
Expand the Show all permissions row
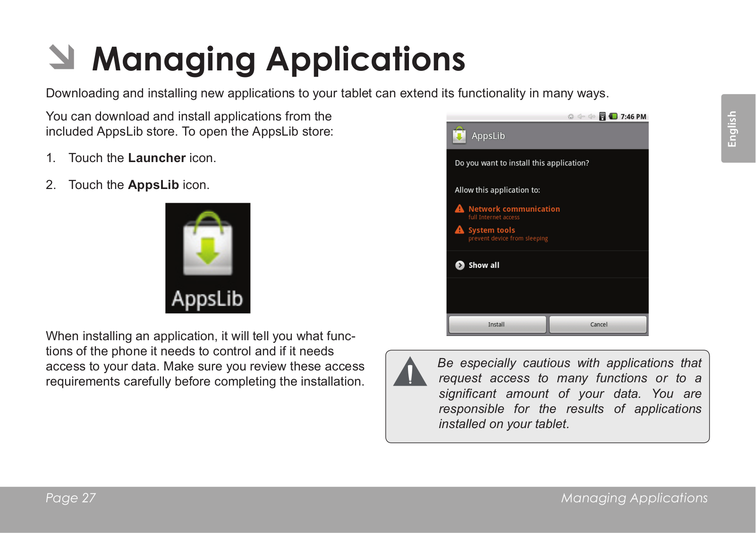coord(547,265)
